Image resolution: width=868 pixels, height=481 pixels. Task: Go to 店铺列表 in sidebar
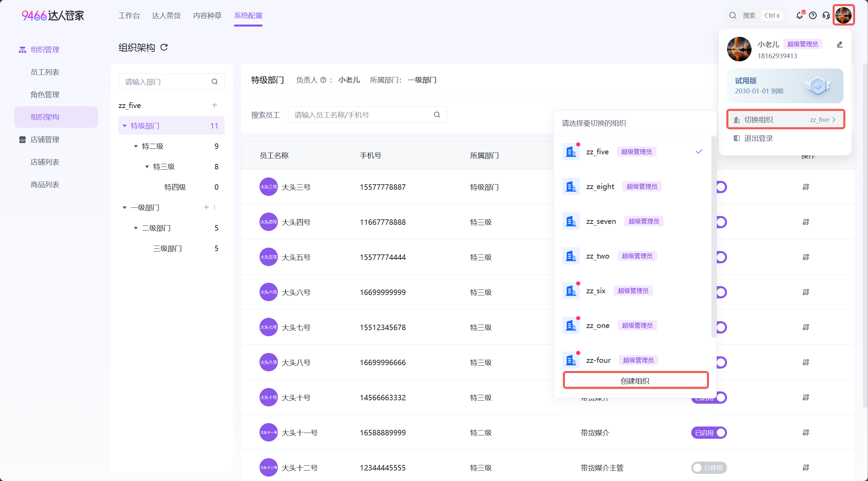[45, 162]
